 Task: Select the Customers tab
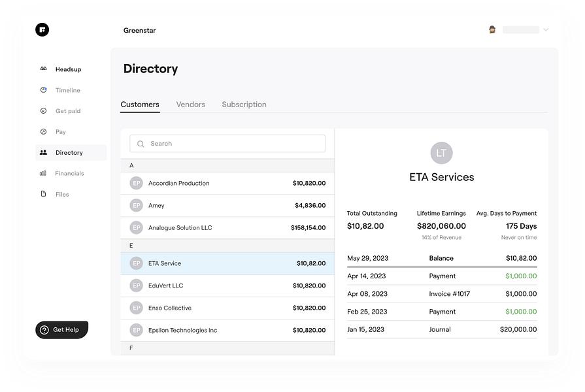pos(140,105)
